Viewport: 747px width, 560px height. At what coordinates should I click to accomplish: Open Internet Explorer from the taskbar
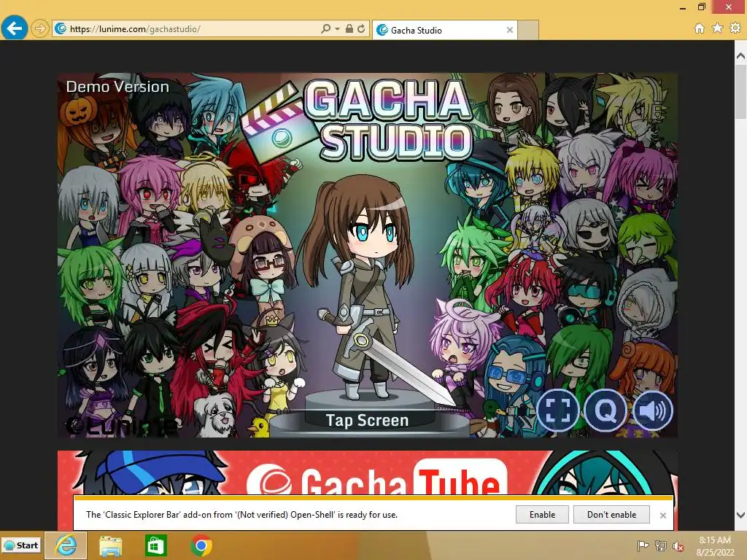66,545
